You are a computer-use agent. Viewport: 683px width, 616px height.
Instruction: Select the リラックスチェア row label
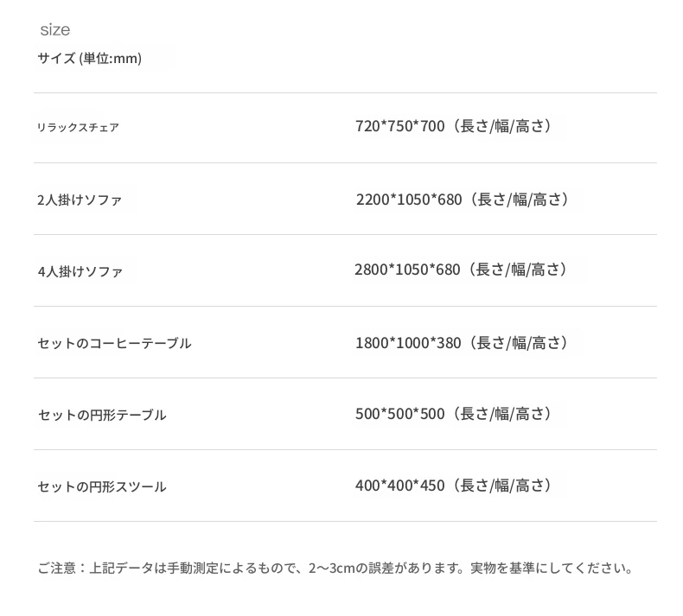78,128
